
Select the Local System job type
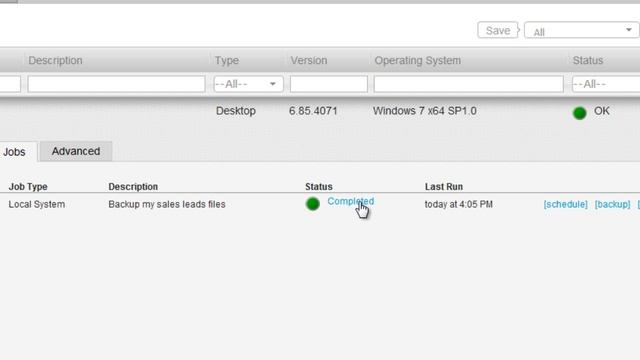click(37, 204)
